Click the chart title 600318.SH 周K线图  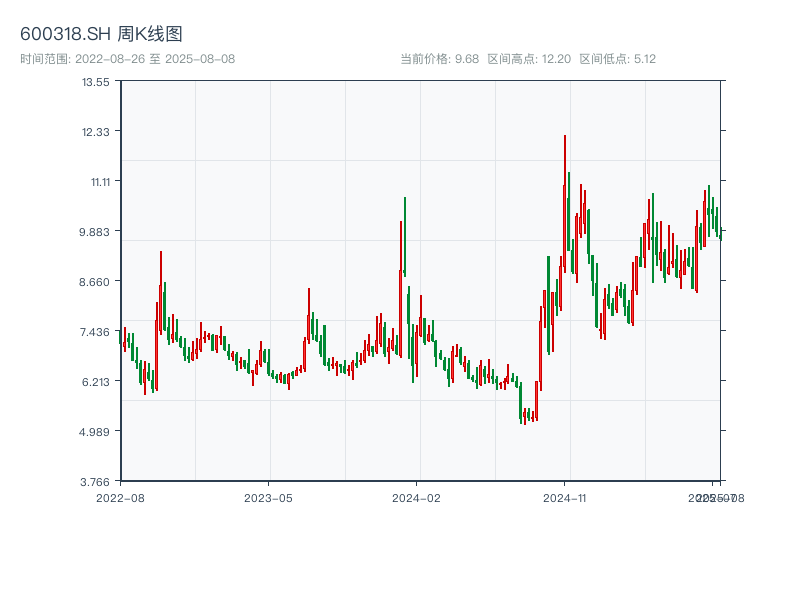[x=101, y=34]
